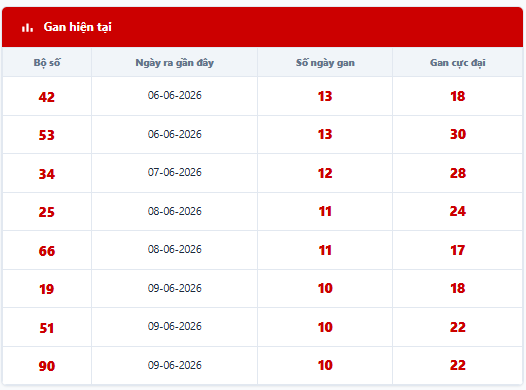Click gan days value 11 for number 25
This screenshot has height=390, width=526.
pos(325,211)
